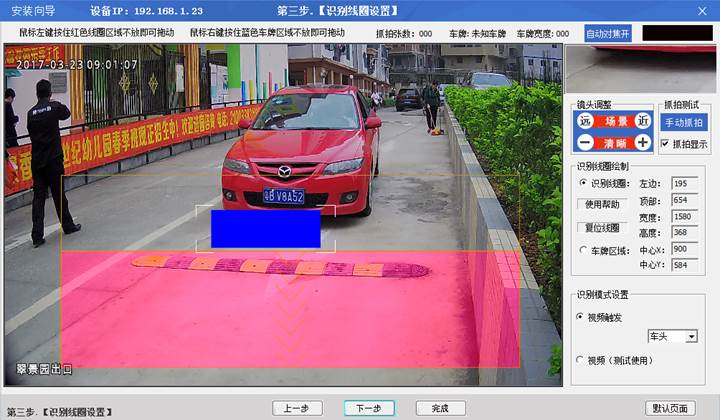Toggle the 抓拍显示 checkbox
Viewport: 720px width, 420px height.
click(x=666, y=144)
